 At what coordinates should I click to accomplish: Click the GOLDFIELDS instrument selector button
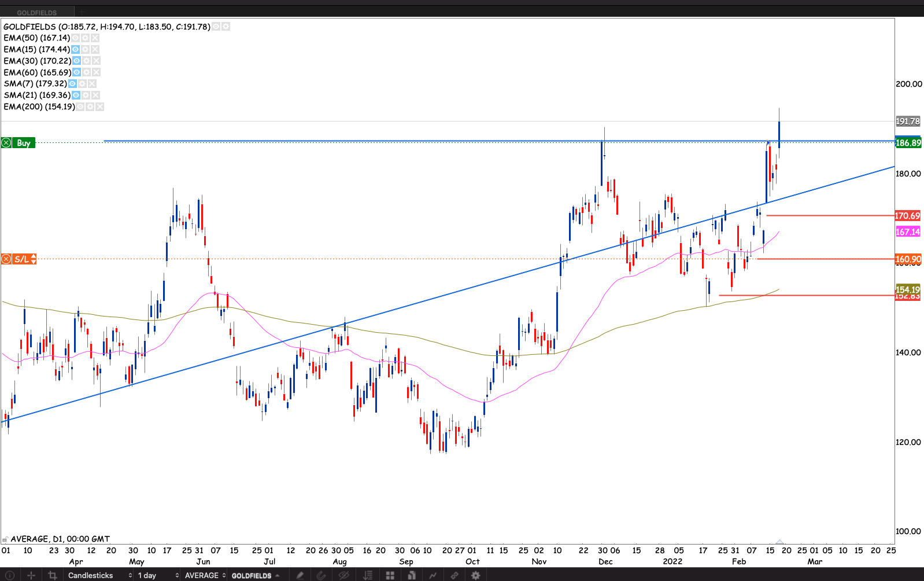tap(256, 575)
